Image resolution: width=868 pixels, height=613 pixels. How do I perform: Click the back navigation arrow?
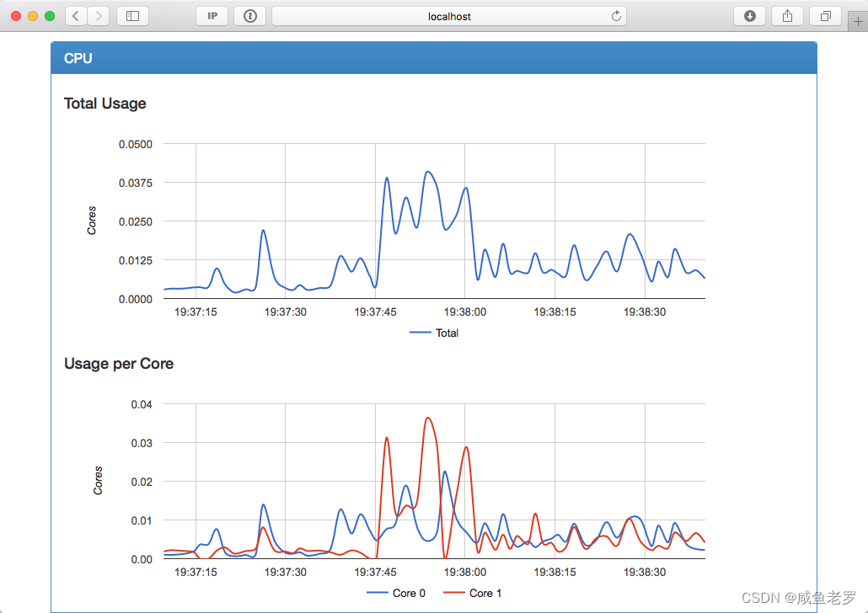pos(74,16)
